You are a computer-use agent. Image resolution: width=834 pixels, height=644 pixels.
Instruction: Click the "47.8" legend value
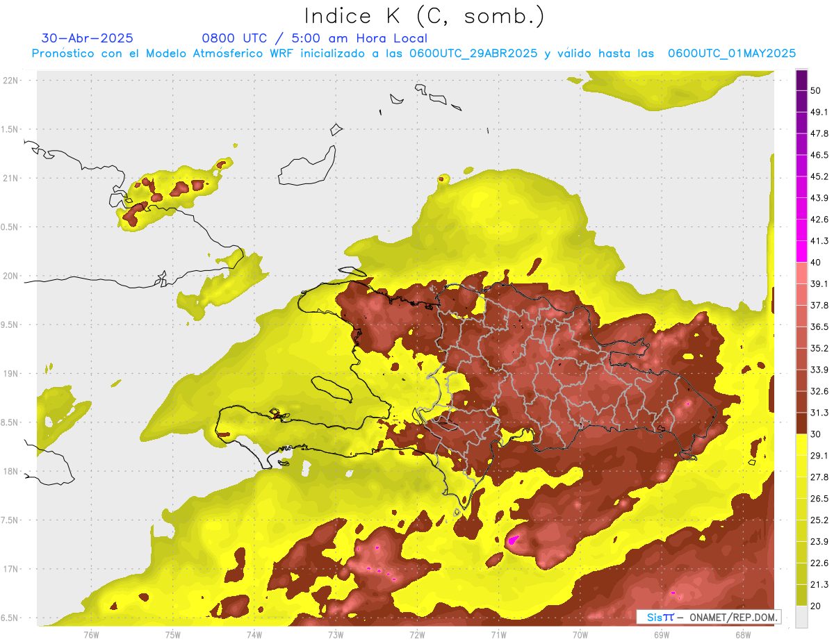819,133
